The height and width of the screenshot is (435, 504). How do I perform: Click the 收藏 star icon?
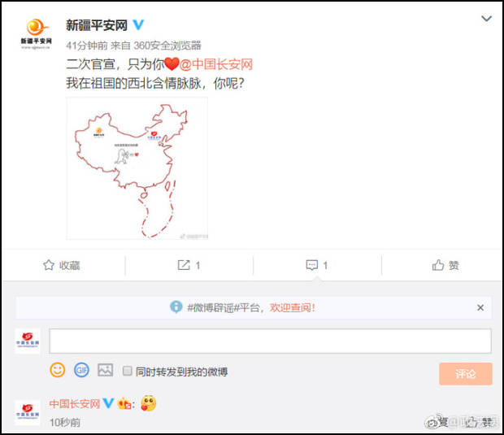point(49,265)
